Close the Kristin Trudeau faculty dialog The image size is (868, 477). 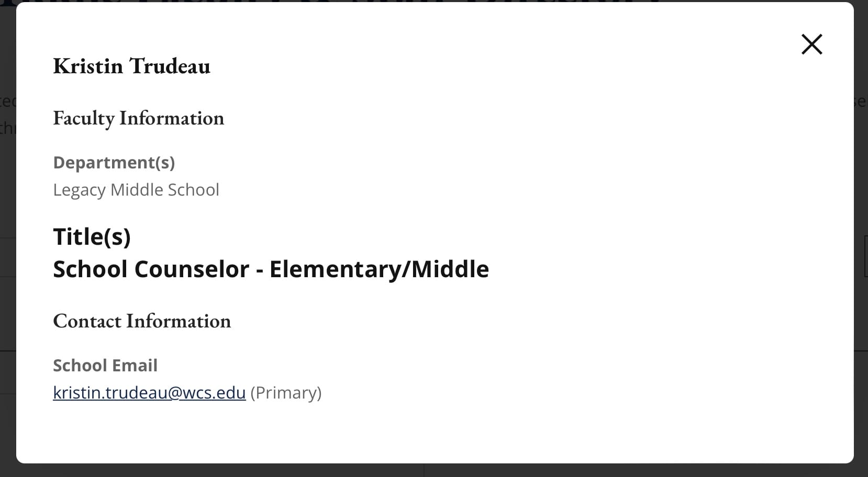[x=811, y=44]
